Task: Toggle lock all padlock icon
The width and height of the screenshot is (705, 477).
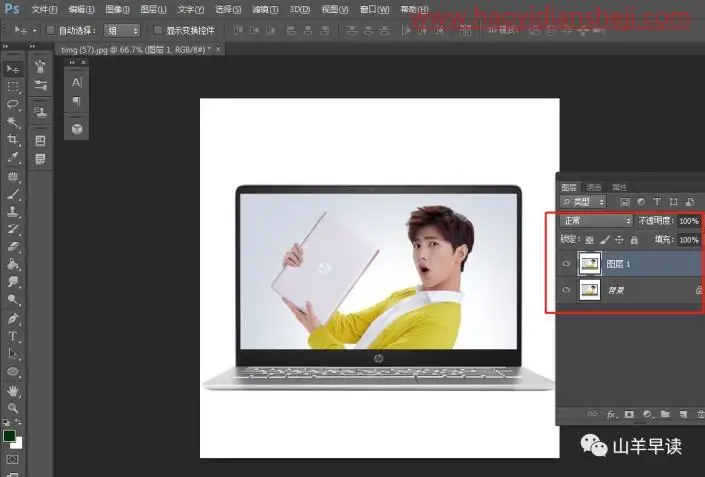Action: coord(634,240)
